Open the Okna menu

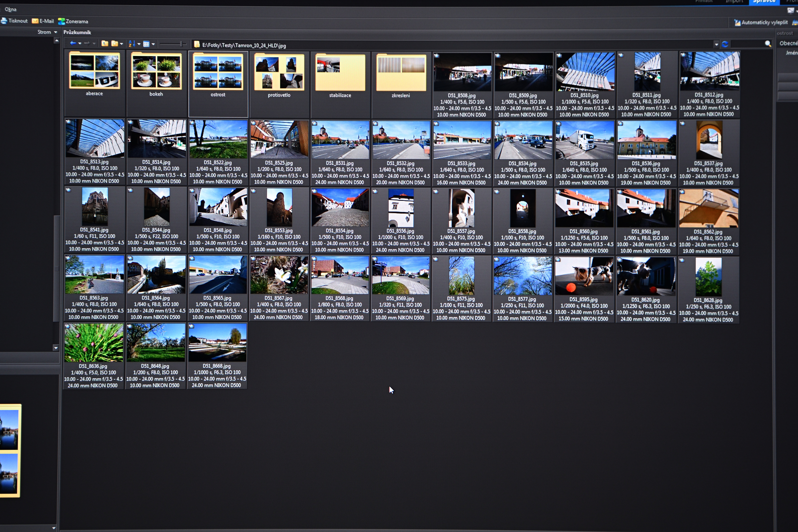(10, 9)
